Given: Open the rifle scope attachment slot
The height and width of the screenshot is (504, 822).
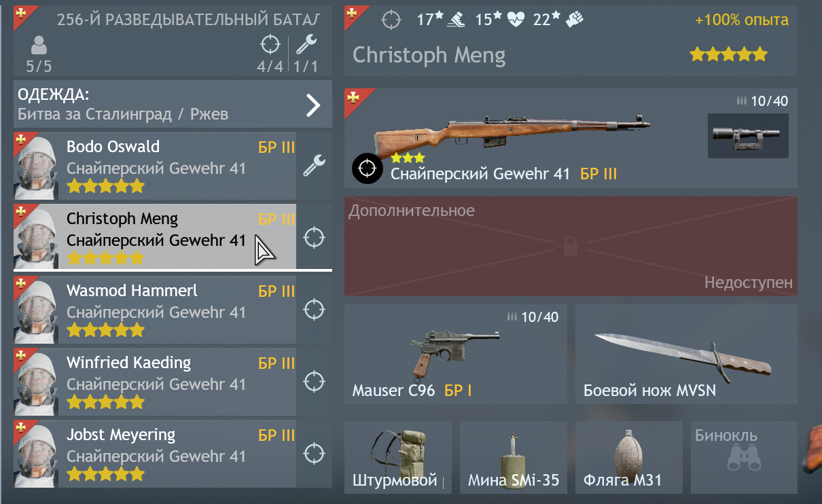Looking at the screenshot, I should pos(748,136).
